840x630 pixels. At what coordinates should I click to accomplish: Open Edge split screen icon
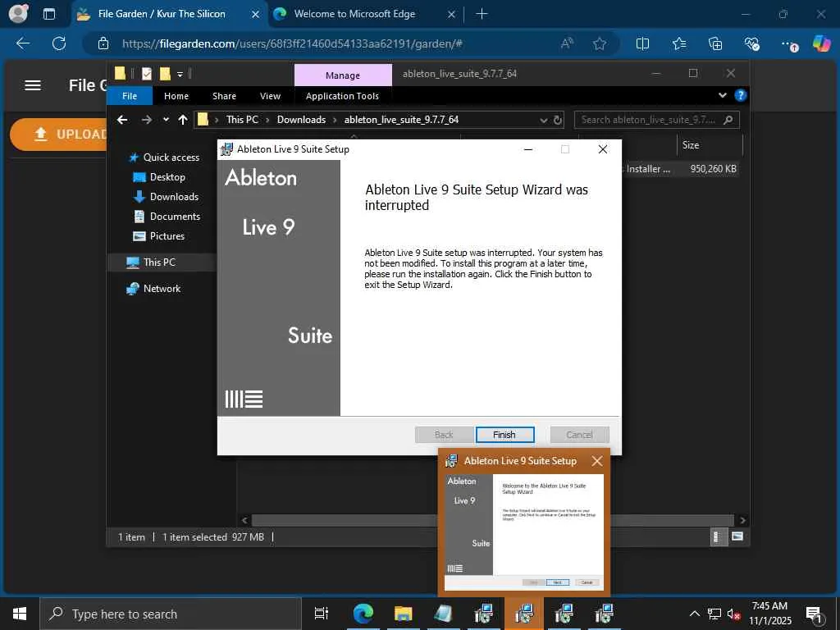(642, 43)
